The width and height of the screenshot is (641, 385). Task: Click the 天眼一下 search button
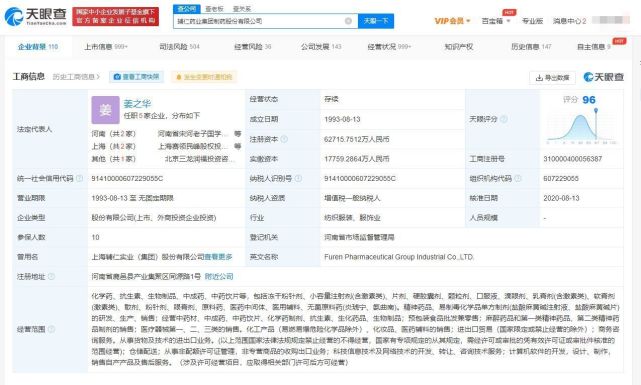(x=376, y=21)
